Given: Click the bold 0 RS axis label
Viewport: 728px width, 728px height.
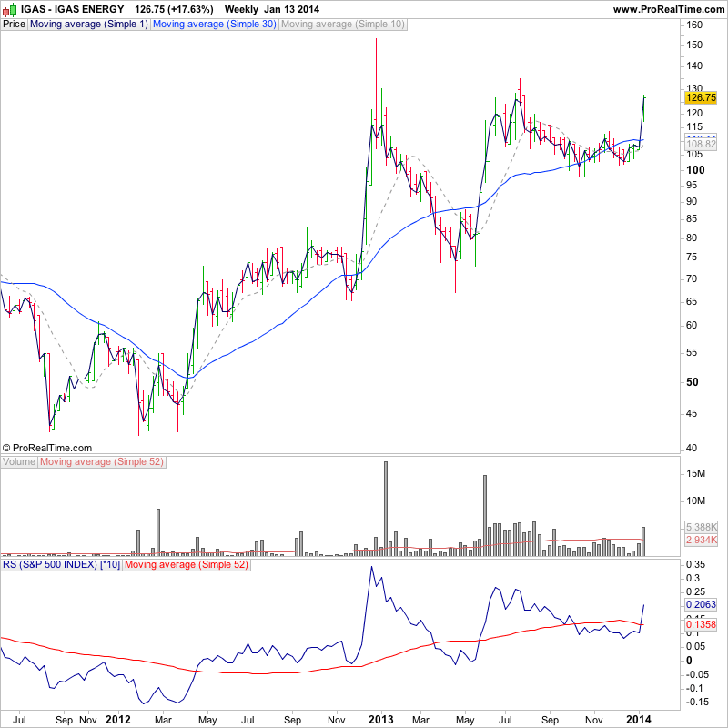Looking at the screenshot, I should (689, 661).
